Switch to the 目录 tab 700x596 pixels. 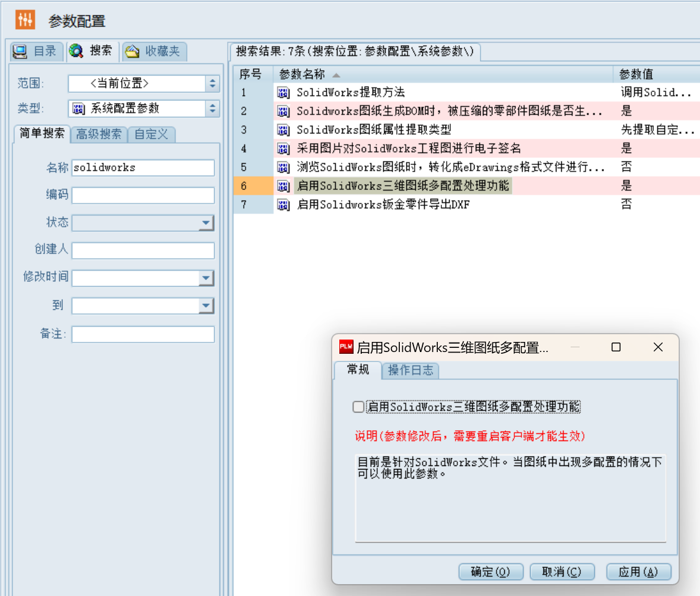[36, 51]
